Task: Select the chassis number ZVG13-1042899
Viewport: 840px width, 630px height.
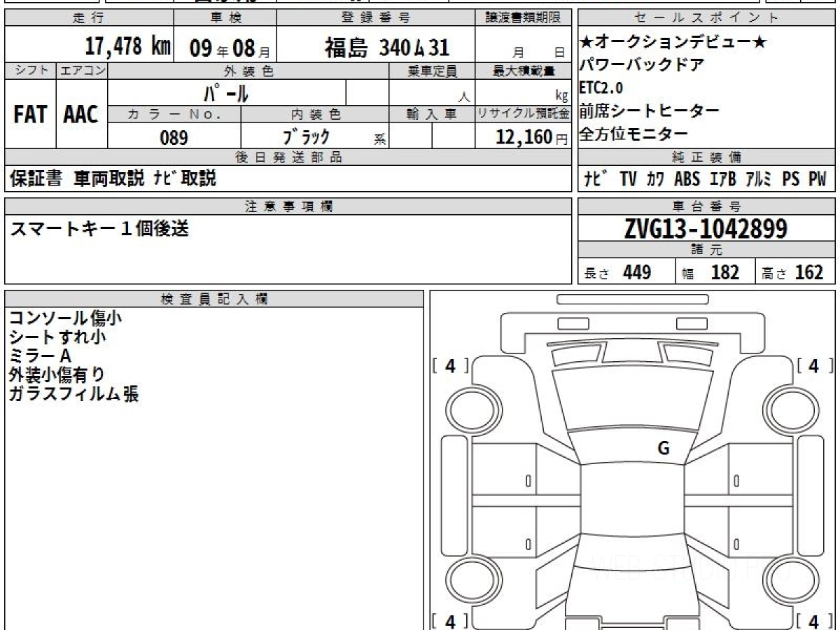Action: pyautogui.click(x=706, y=228)
